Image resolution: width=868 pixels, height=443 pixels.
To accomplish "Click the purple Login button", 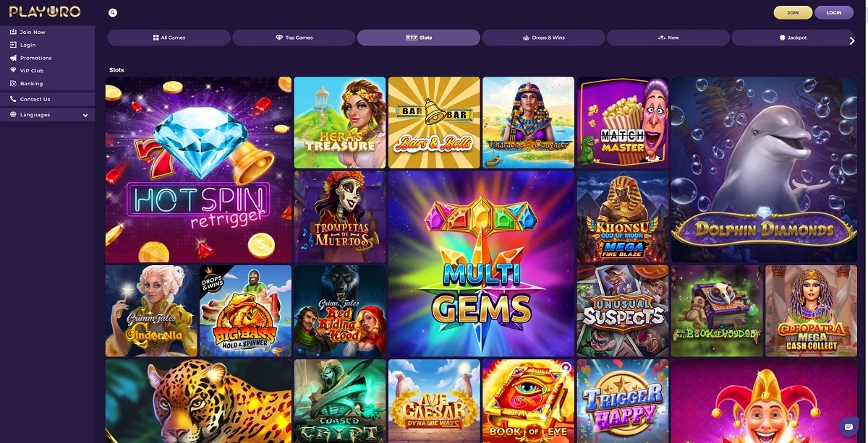I will [834, 12].
